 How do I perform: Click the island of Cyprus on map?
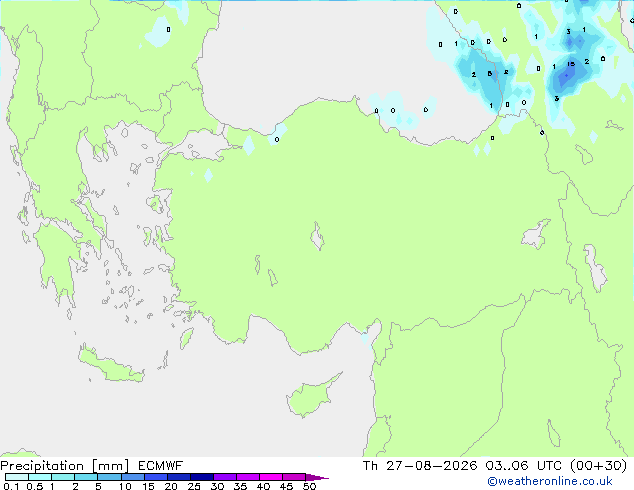(309, 397)
